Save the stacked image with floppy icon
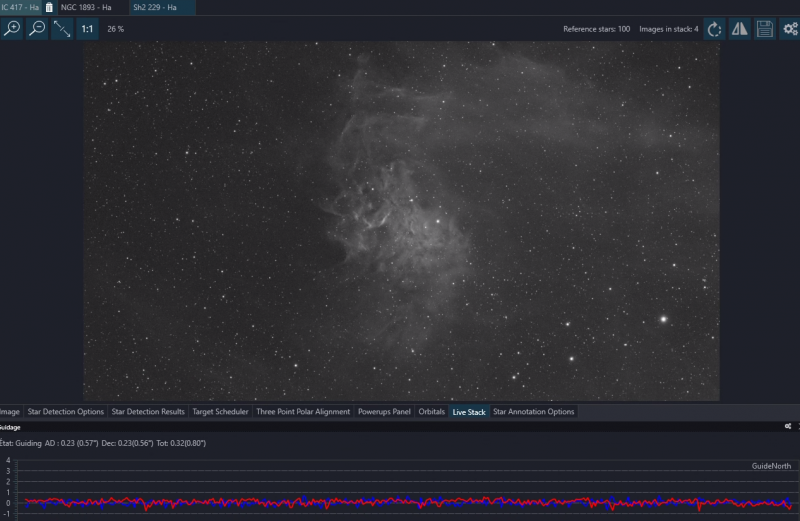The height and width of the screenshot is (521, 800). (x=764, y=29)
